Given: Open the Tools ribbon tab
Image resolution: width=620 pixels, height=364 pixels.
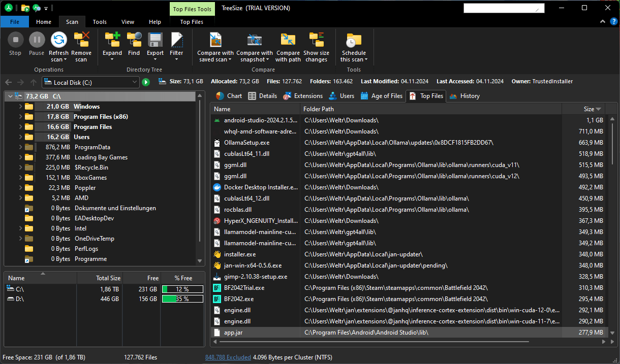Looking at the screenshot, I should click(x=100, y=22).
